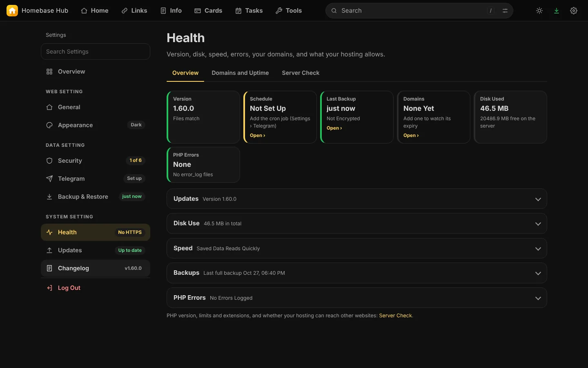
Task: Switch to Domains and Uptime tab
Action: [x=240, y=73]
